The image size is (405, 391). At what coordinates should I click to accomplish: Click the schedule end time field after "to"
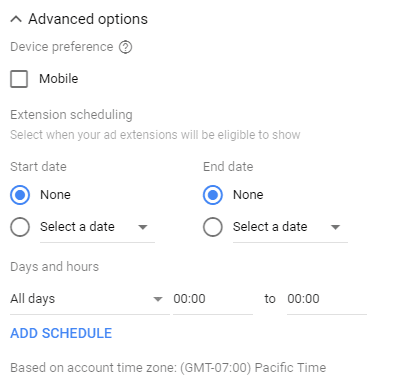point(327,299)
